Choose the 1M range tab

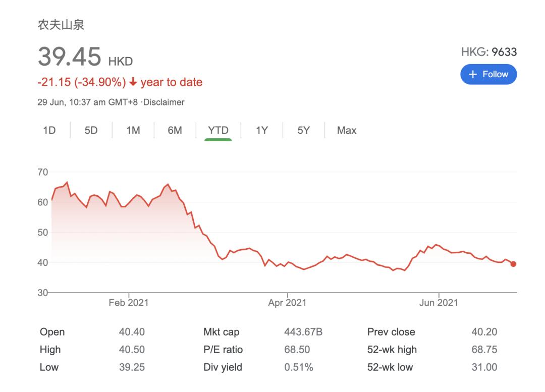point(133,130)
